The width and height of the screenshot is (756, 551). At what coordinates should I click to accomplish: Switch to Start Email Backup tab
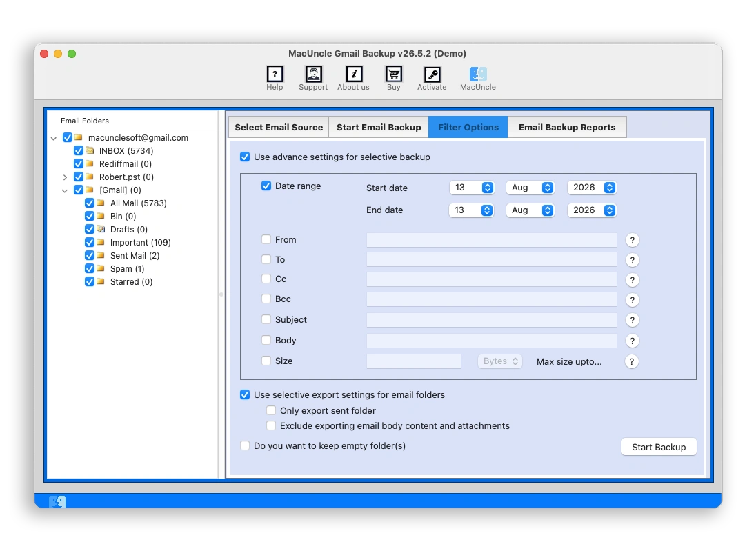(379, 128)
